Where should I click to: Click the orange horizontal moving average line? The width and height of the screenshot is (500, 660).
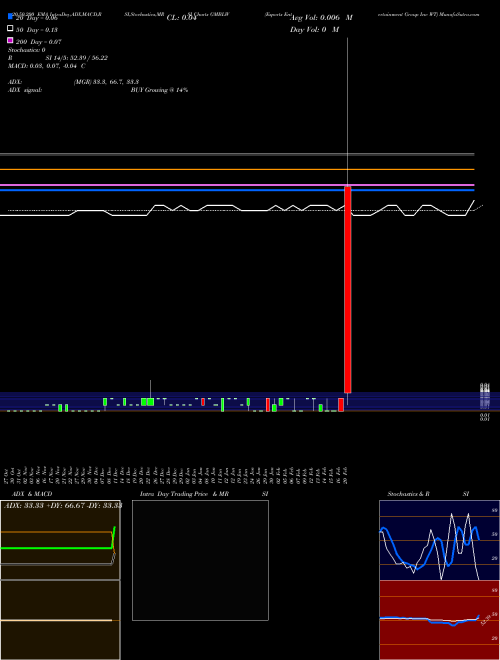237,169
